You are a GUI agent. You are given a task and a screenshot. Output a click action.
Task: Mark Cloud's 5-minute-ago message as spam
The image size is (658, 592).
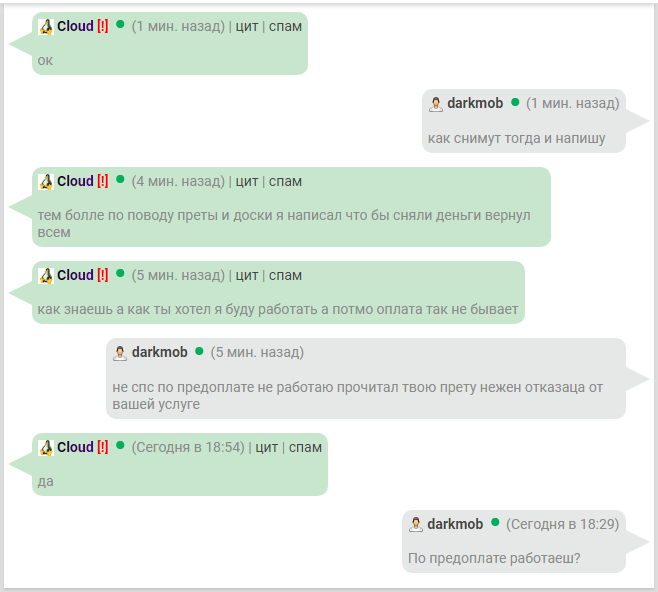(285, 275)
